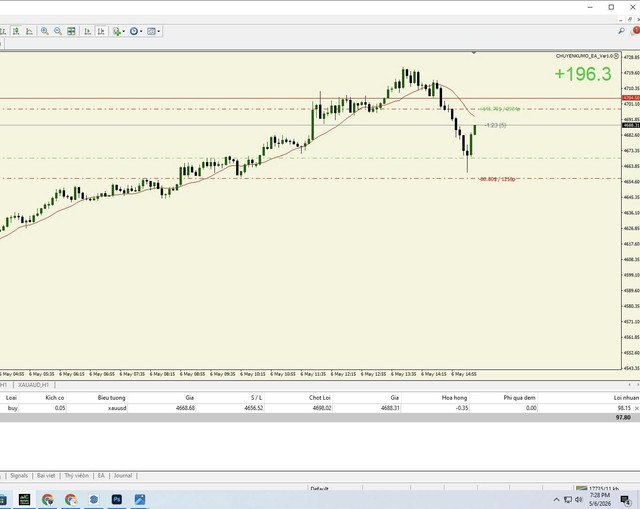Click the zoom out magnifier icon
This screenshot has width=640, height=509.
(x=58, y=31)
